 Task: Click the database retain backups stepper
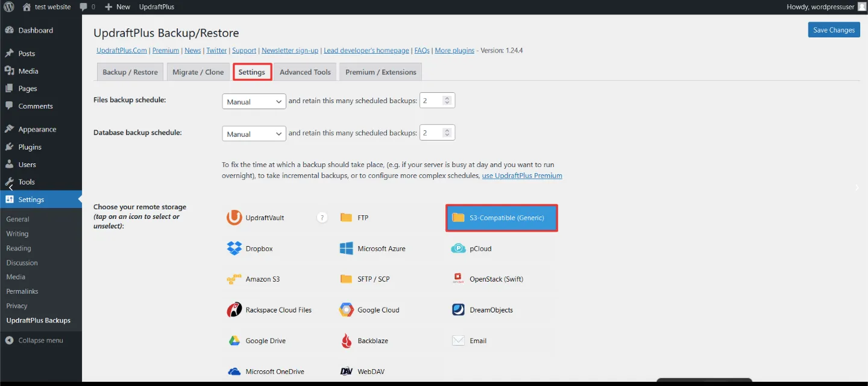tap(447, 133)
